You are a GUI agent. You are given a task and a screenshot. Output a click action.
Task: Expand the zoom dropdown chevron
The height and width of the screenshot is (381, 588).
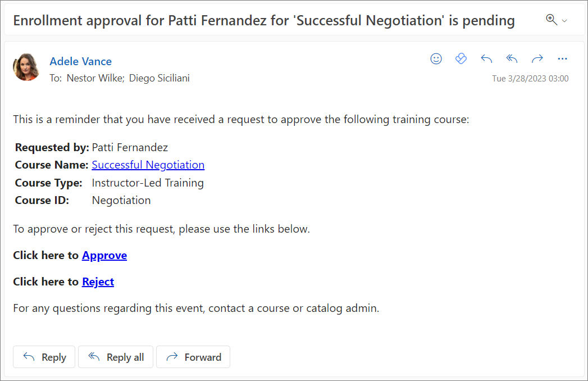tap(564, 21)
